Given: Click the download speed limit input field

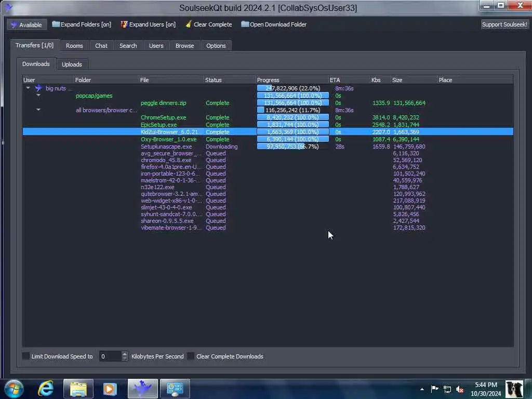Looking at the screenshot, I should point(110,356).
